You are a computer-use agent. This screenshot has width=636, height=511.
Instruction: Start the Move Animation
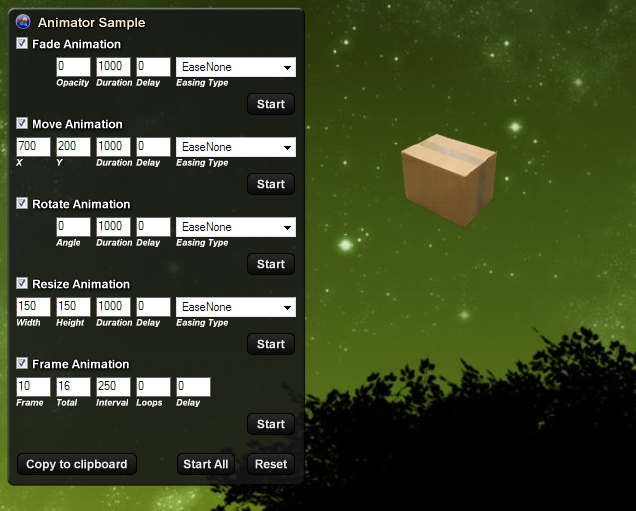[271, 184]
